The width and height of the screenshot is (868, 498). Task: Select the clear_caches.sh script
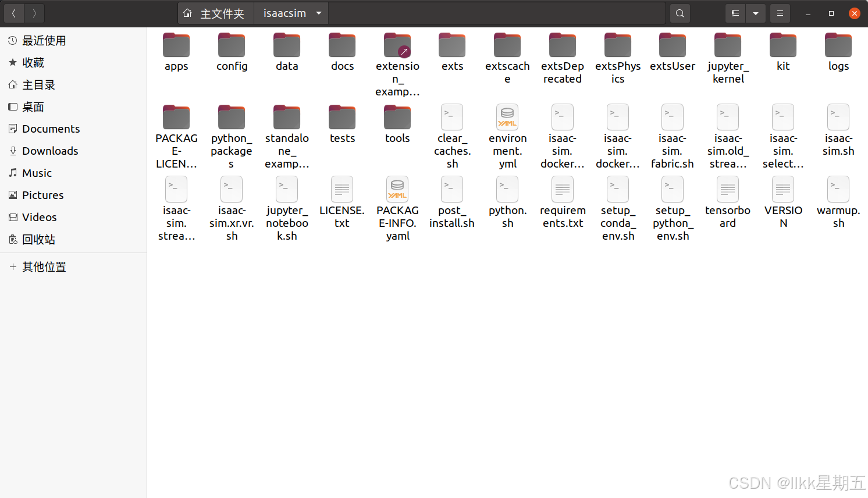coord(452,137)
